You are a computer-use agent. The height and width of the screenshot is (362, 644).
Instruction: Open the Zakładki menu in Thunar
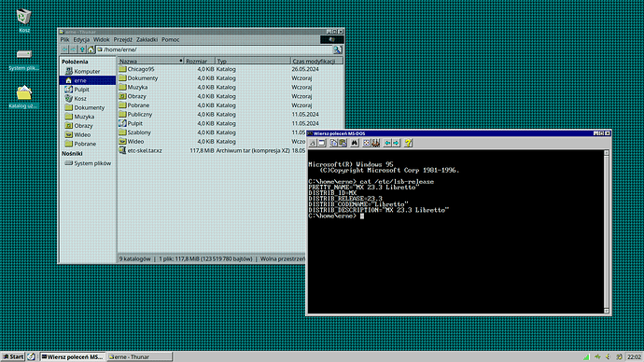(x=147, y=40)
